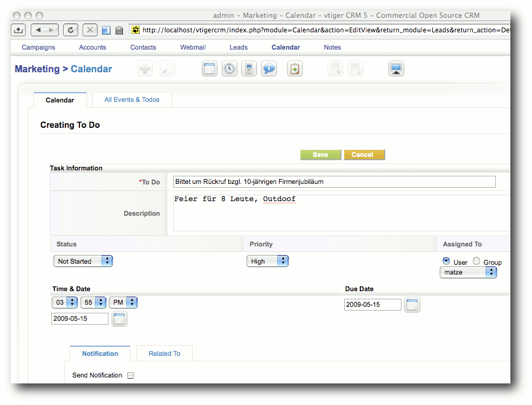
Task: Open the Calendar menu item in navigation
Action: (285, 47)
